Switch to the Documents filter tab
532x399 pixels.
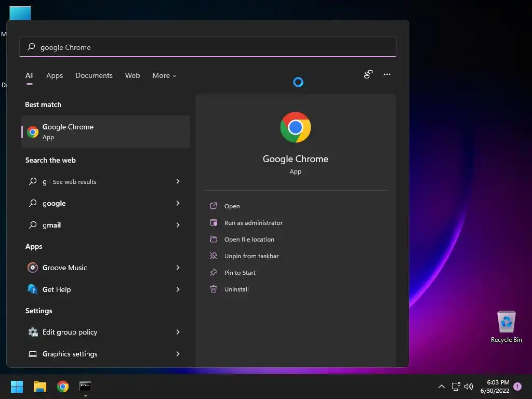click(94, 76)
